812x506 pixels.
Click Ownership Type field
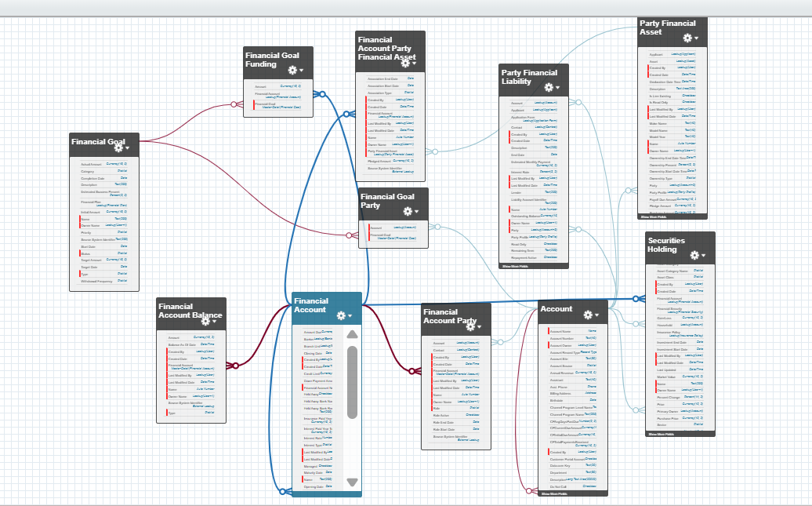(672, 178)
